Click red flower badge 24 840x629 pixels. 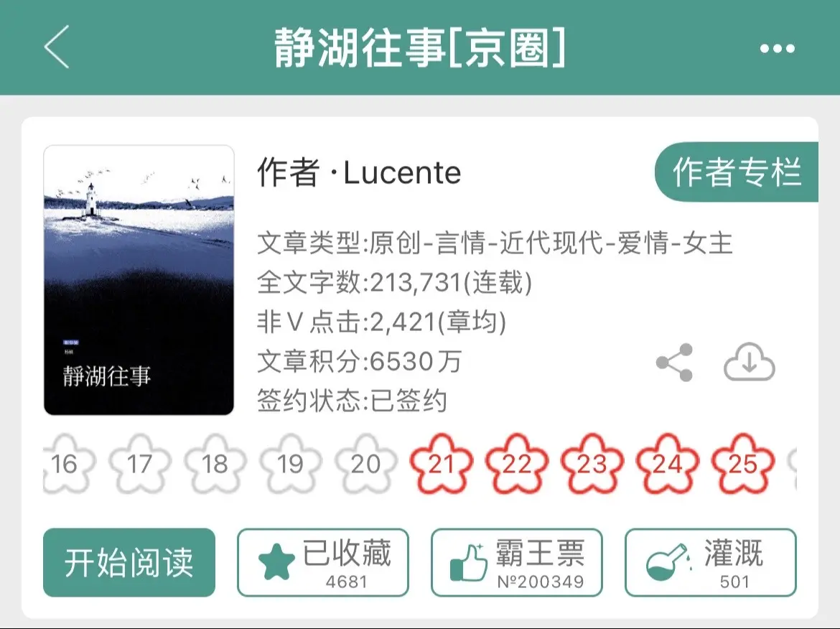(668, 464)
